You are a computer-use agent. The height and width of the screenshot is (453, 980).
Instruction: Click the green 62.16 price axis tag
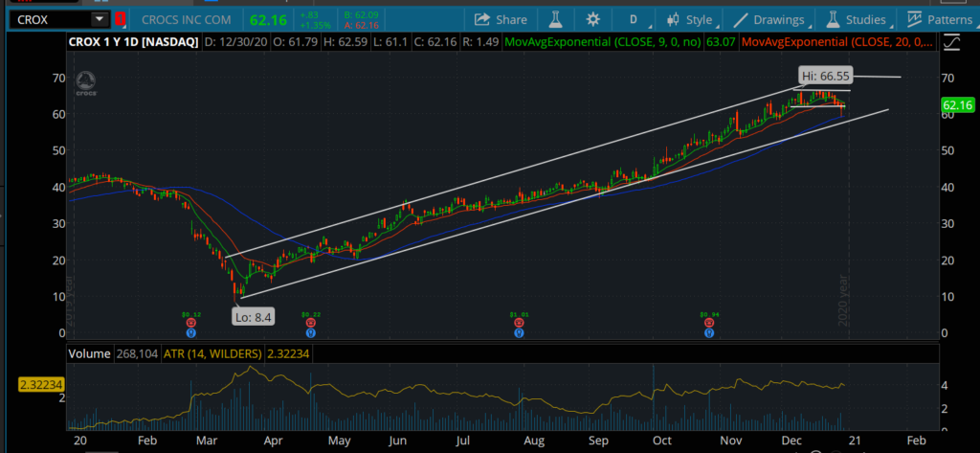coord(959,105)
